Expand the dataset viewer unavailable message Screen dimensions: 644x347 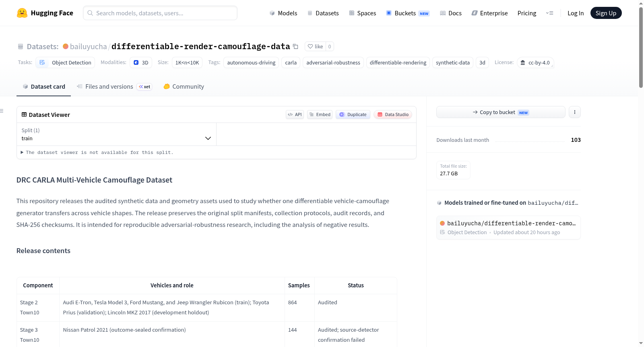97,152
